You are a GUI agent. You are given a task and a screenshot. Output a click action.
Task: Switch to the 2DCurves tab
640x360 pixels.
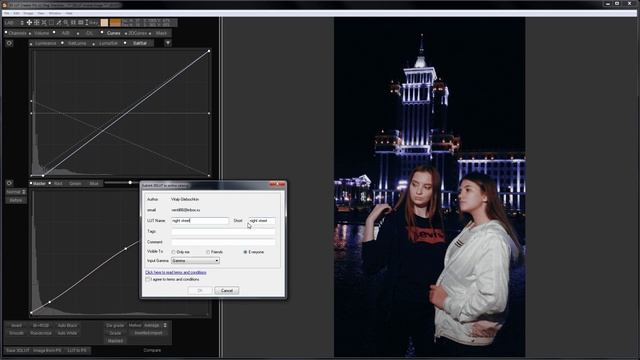point(138,33)
